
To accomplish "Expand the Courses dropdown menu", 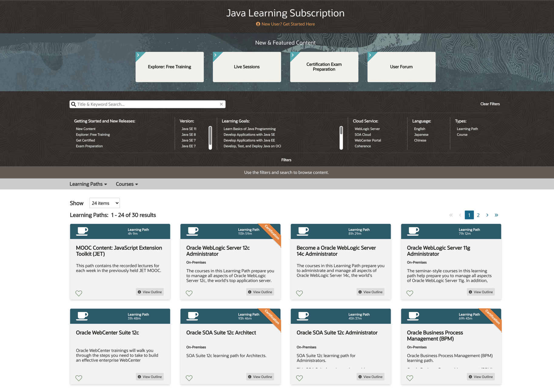I will pyautogui.click(x=127, y=184).
